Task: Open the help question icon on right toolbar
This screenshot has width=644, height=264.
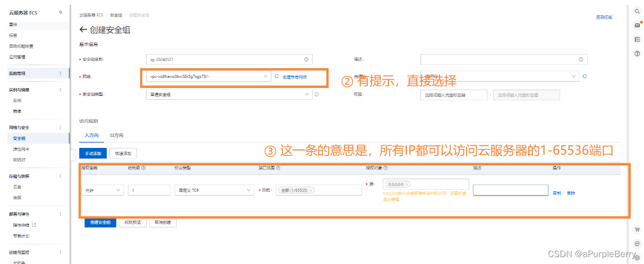Action: click(637, 54)
